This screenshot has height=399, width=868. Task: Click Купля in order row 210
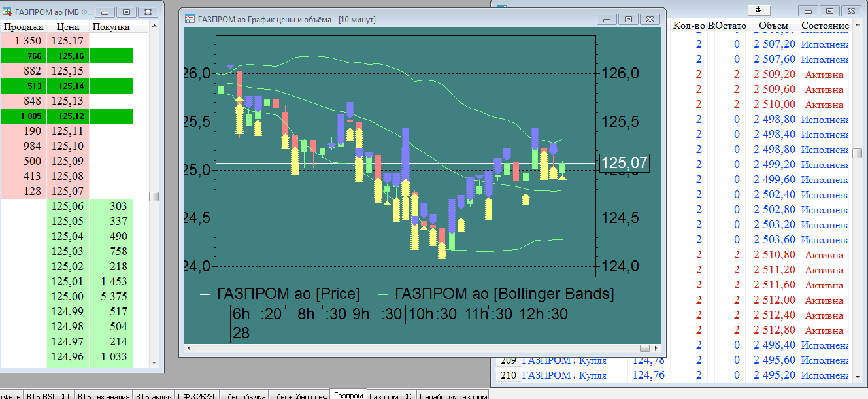pyautogui.click(x=592, y=375)
